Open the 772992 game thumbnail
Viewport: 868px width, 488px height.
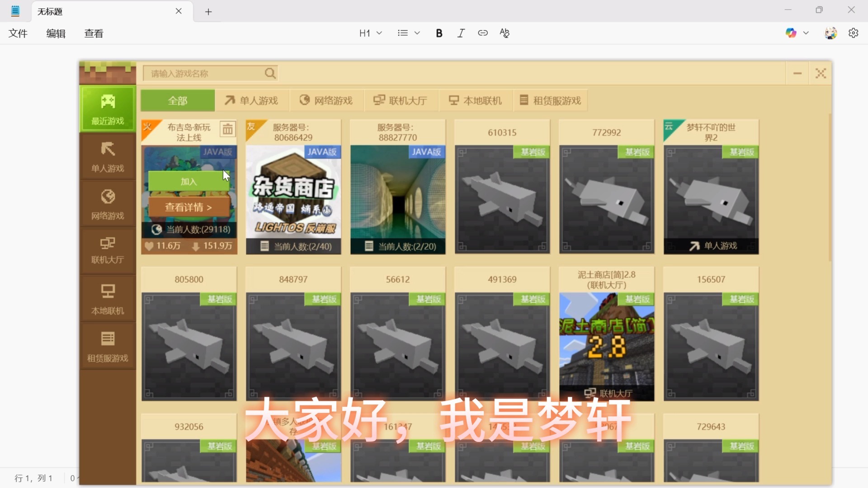[x=607, y=199]
